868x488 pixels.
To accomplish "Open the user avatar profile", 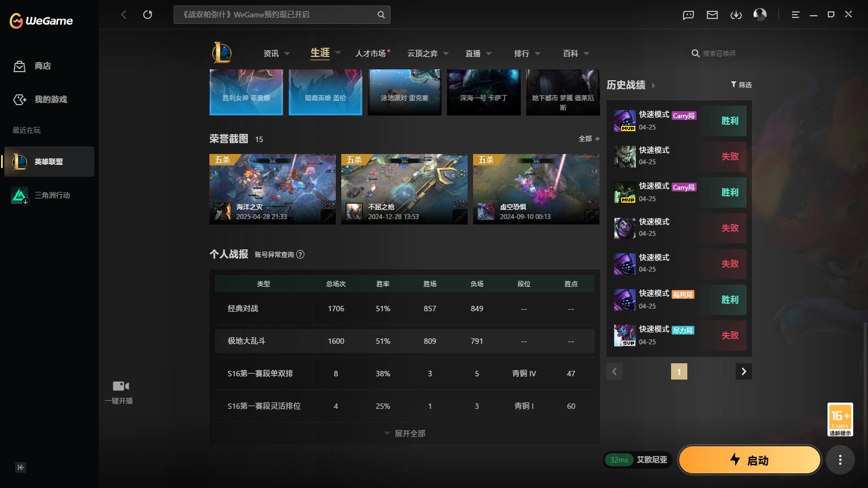I will click(760, 15).
